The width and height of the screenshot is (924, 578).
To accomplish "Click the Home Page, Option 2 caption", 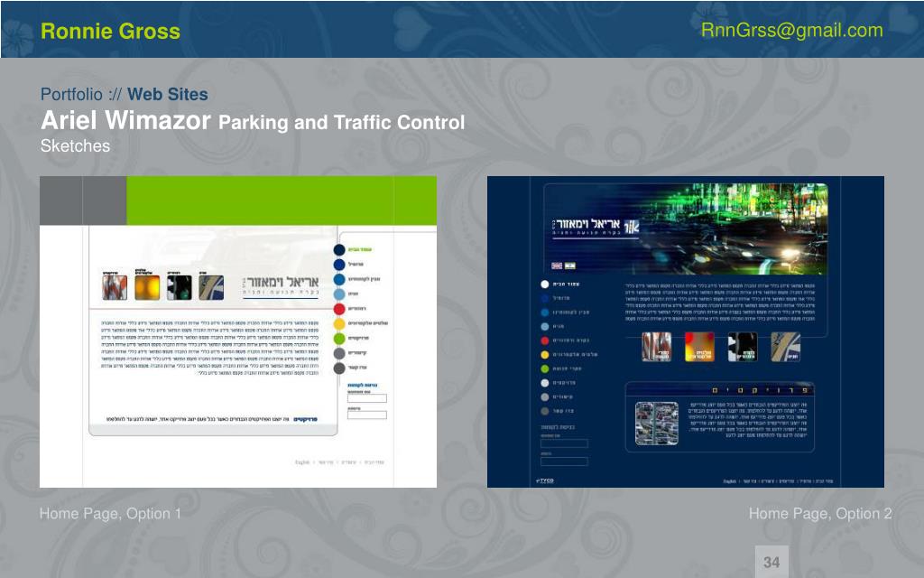I will [819, 514].
